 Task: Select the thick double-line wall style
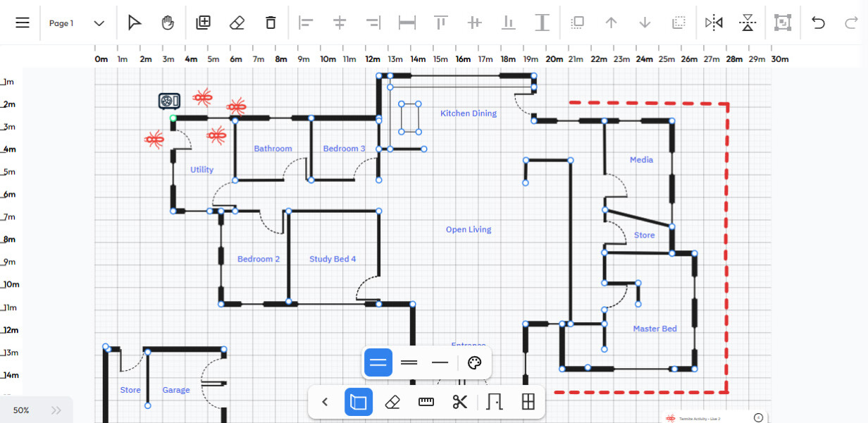point(378,362)
